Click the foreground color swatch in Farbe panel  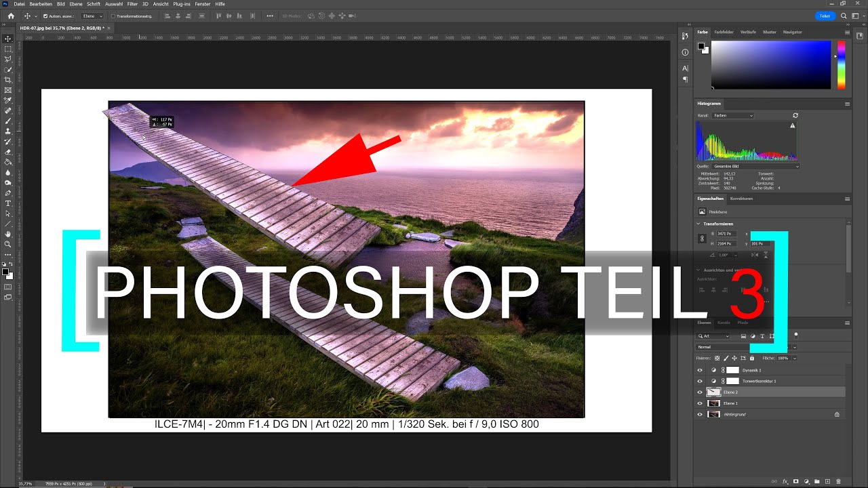pos(701,46)
